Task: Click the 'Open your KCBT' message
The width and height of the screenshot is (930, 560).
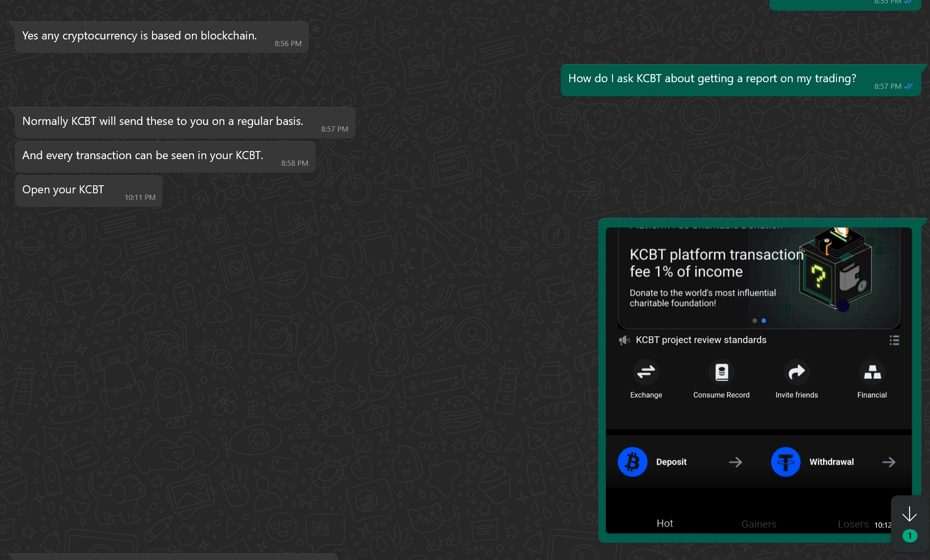Action: pos(63,190)
